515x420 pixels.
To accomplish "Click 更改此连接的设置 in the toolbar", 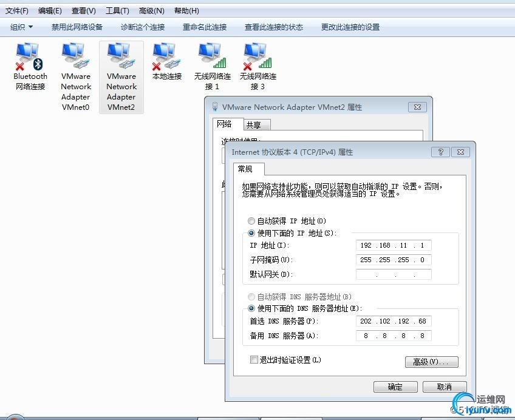I will pyautogui.click(x=350, y=27).
